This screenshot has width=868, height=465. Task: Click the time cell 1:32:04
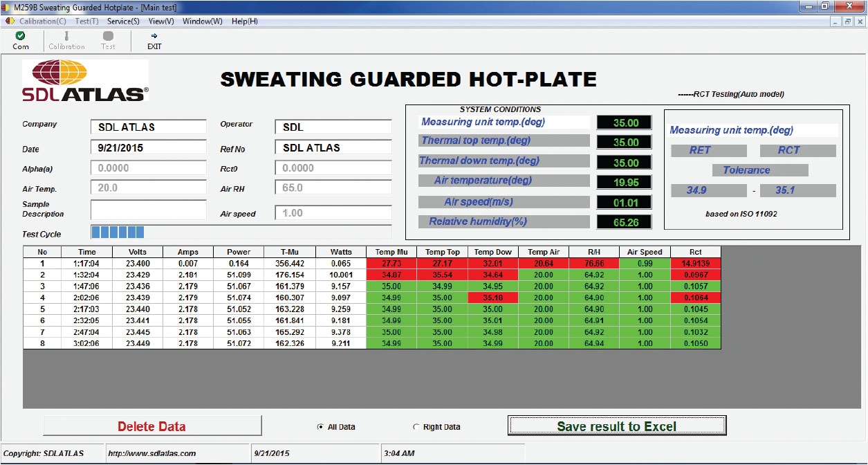(86, 275)
